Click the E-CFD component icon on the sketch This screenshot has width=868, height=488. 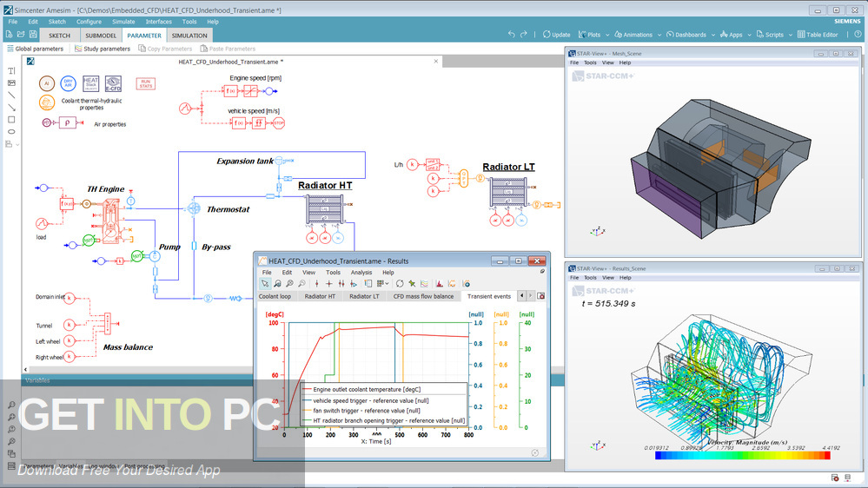pos(113,83)
